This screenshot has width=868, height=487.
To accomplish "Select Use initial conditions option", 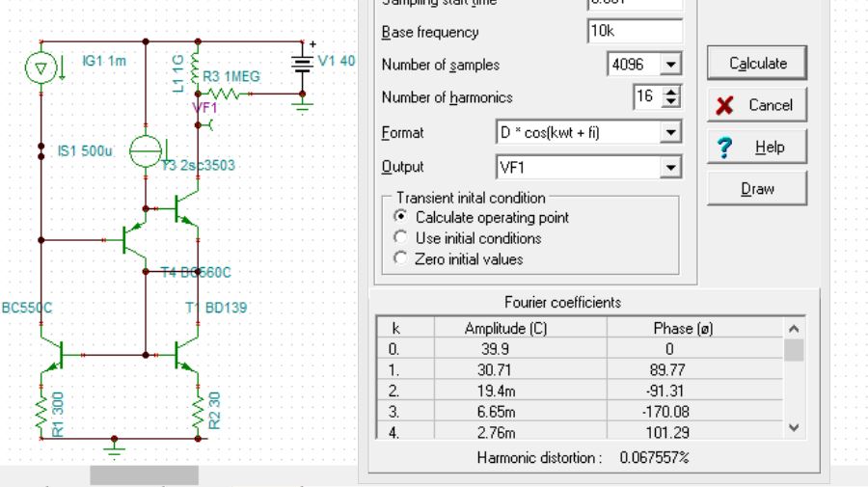I will click(x=400, y=237).
